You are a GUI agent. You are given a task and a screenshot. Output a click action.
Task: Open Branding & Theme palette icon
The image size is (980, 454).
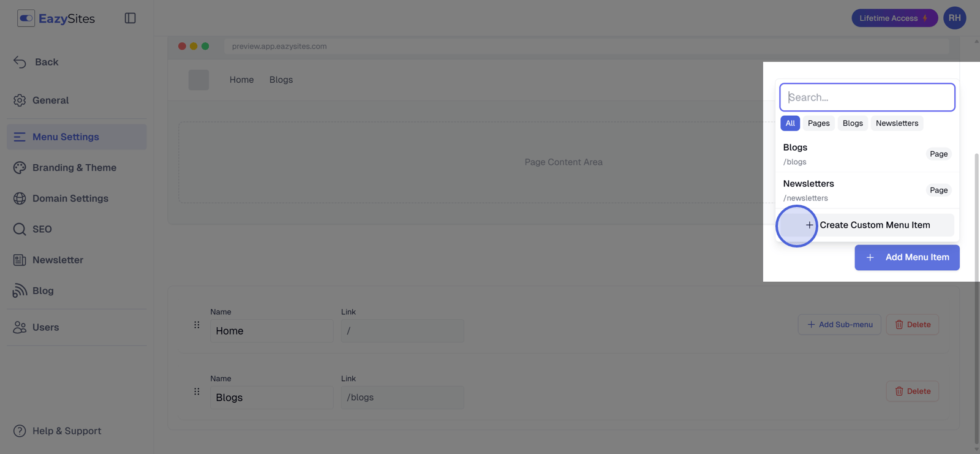(20, 167)
